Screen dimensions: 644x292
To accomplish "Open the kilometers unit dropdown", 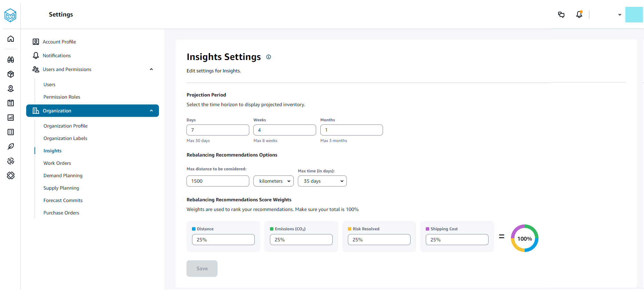I will (273, 181).
